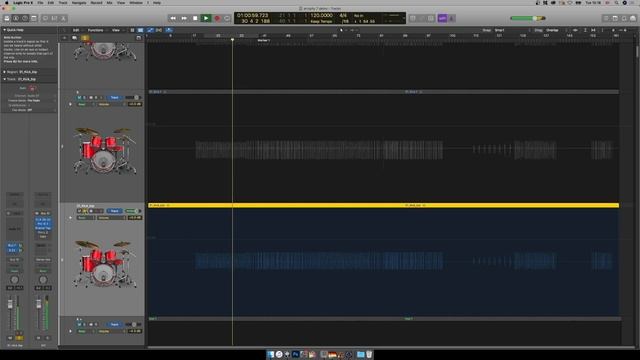The image size is (640, 360).
Task: Collapse the Quick Help section triangle
Action: tap(4, 30)
